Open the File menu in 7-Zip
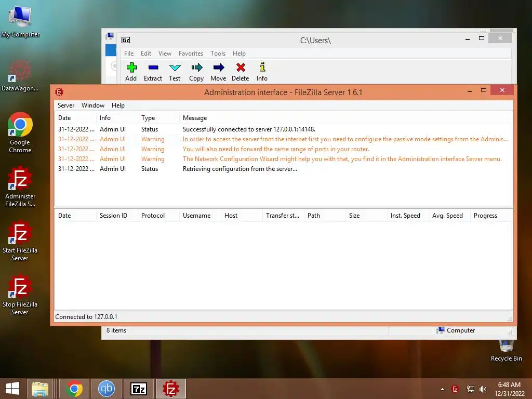Viewport: 532px width, 399px height. tap(129, 54)
